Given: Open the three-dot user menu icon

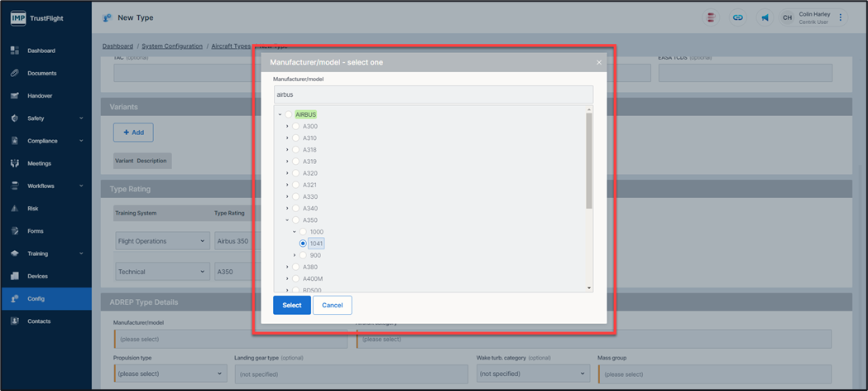Looking at the screenshot, I should [x=841, y=17].
